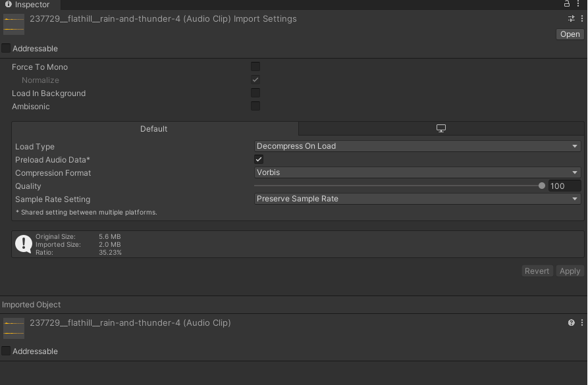Open the Import Settings header kebab menu
The height and width of the screenshot is (385, 588).
pyautogui.click(x=581, y=19)
